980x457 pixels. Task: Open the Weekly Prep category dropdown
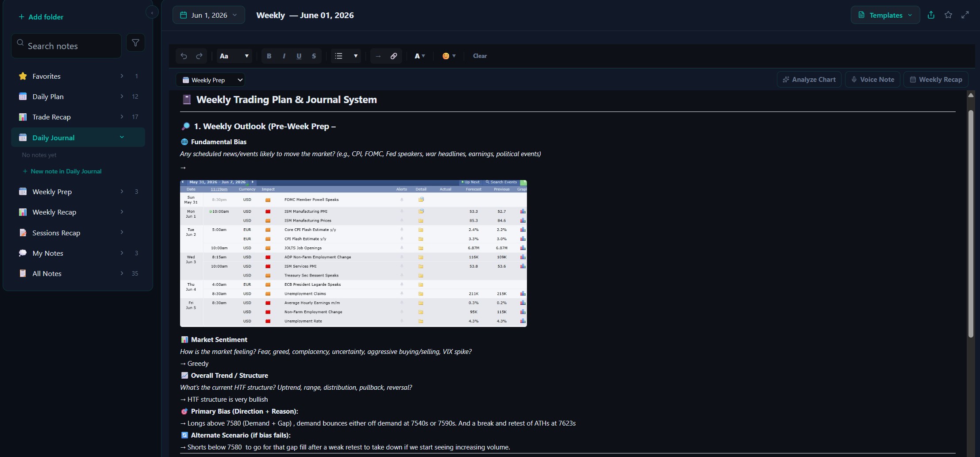pos(211,80)
